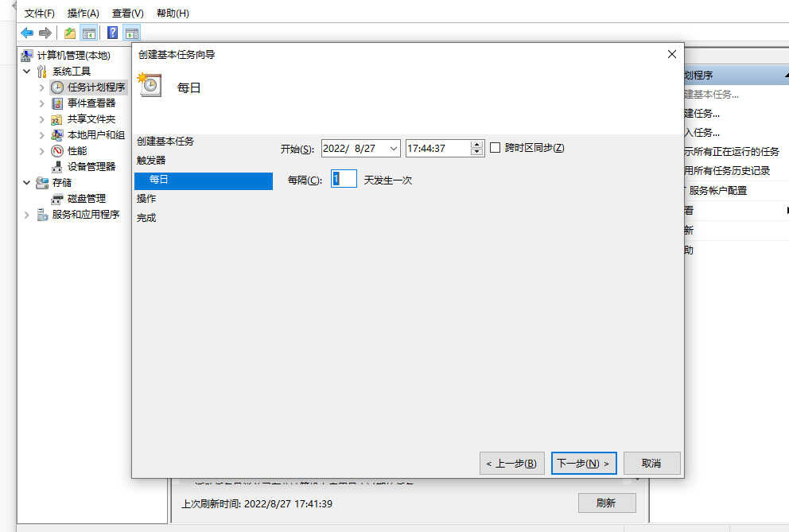Collapse the 存储 tree node

(27, 183)
